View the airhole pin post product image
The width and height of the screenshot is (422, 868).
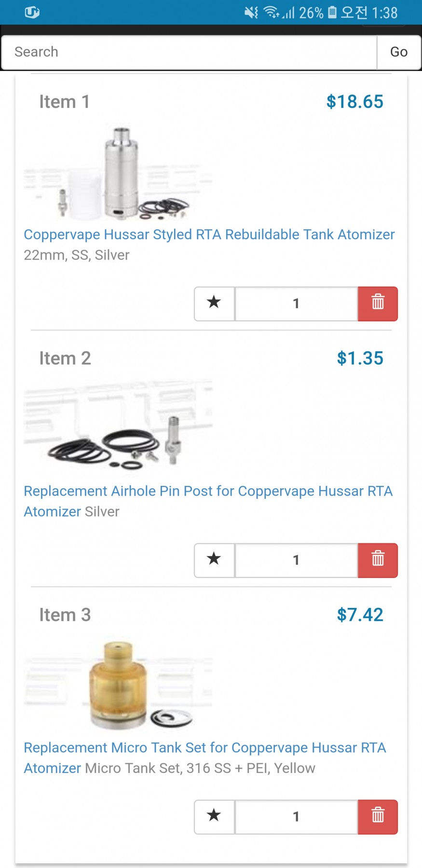tap(118, 425)
